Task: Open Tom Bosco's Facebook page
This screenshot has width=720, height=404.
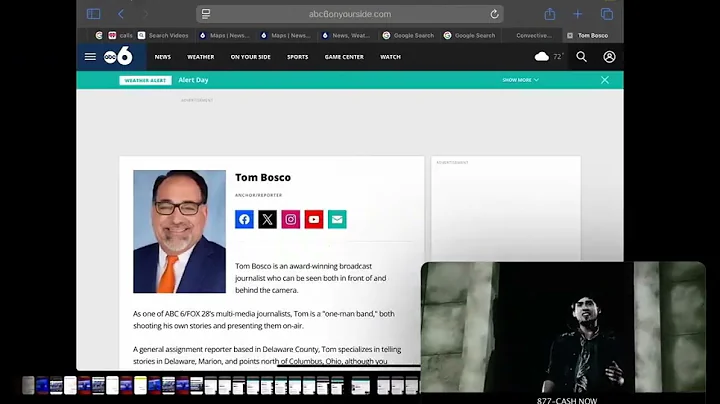Action: coord(244,219)
